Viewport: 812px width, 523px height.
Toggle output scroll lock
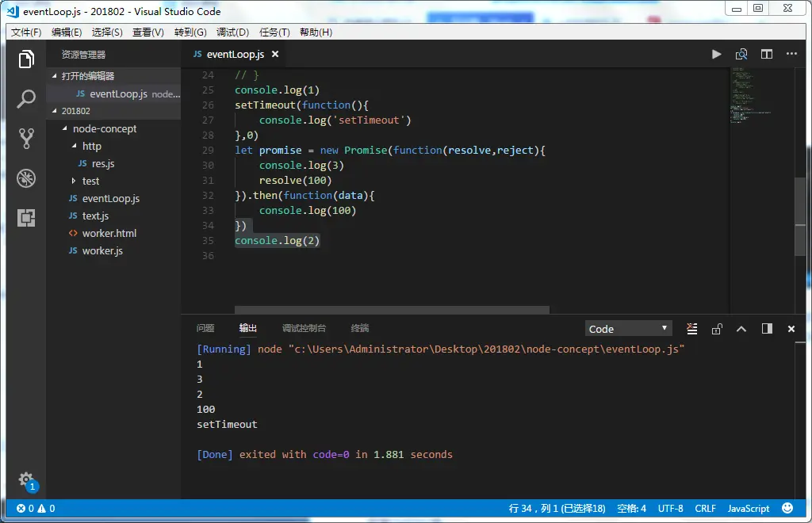[717, 329]
